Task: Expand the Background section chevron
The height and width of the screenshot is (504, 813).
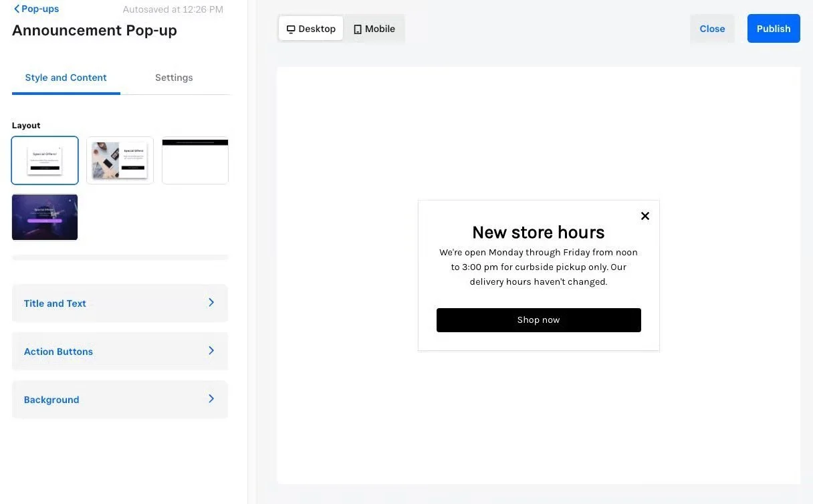Action: tap(211, 399)
